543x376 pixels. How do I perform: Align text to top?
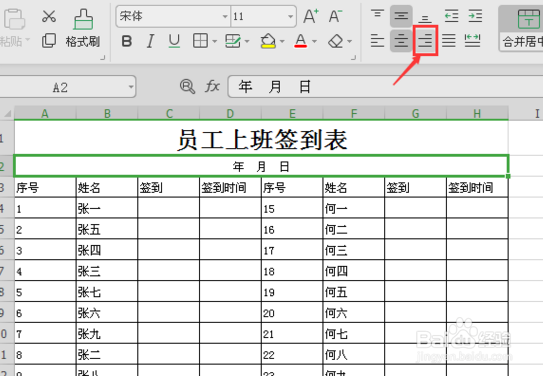point(377,16)
